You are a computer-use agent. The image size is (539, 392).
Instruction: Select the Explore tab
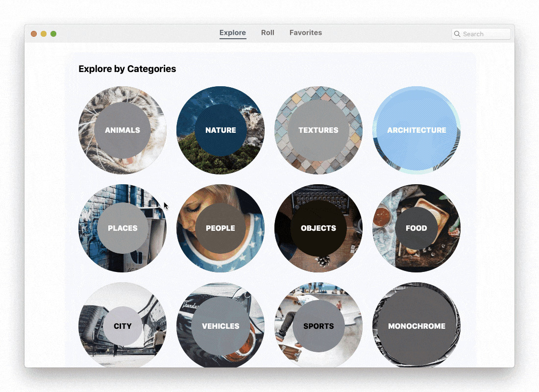[233, 33]
